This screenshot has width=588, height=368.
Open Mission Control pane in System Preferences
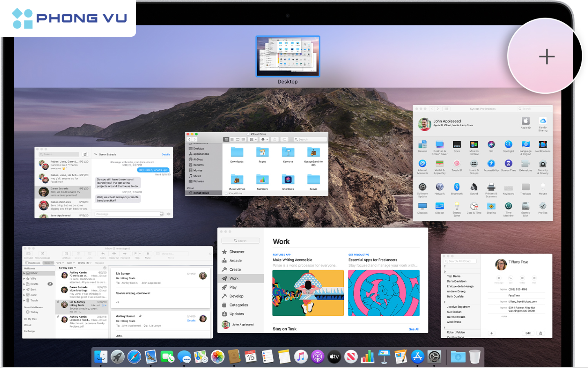point(474,148)
